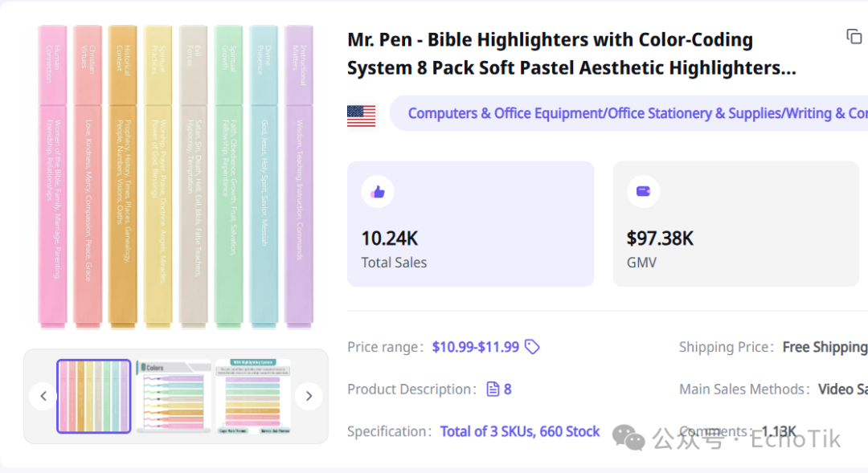Show next thumbnails with right arrow
Screen dimensions: 868x473
(309, 396)
